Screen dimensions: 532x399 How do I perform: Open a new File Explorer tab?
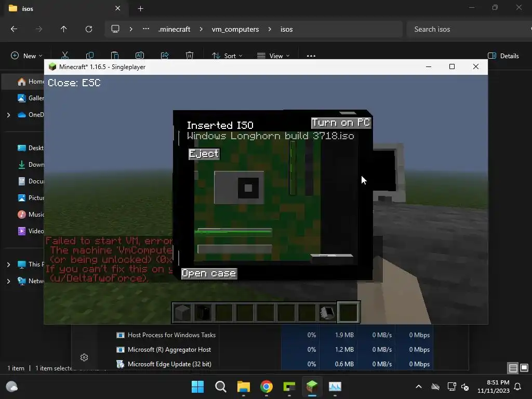(x=140, y=8)
